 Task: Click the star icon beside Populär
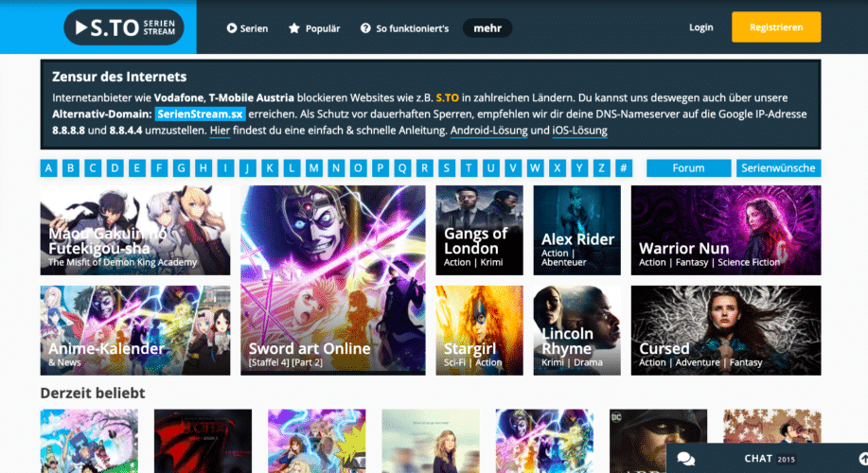point(294,28)
